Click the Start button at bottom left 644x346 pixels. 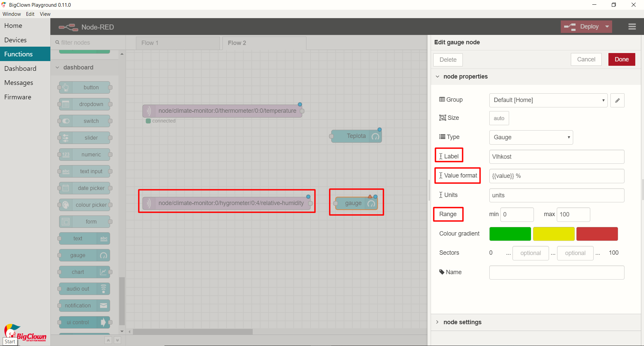(10, 341)
